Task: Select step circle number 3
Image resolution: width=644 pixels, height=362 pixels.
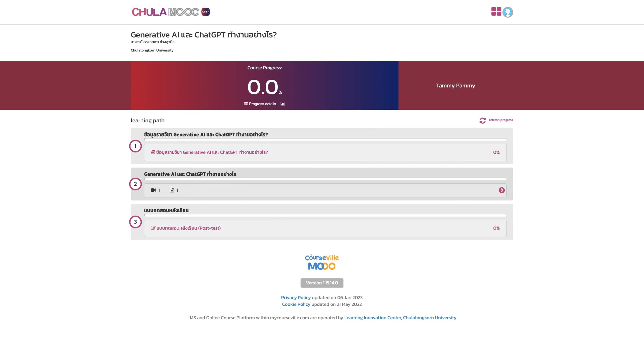Action: click(135, 222)
